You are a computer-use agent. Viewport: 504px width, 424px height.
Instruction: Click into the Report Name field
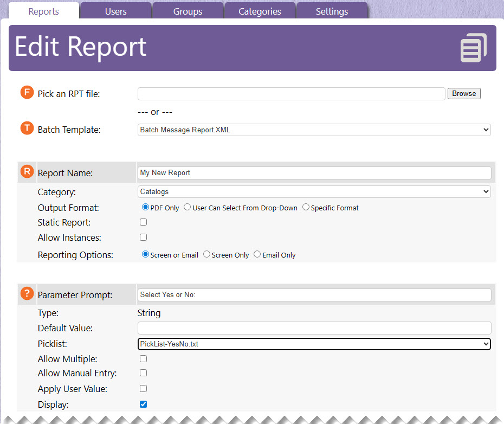pyautogui.click(x=314, y=173)
